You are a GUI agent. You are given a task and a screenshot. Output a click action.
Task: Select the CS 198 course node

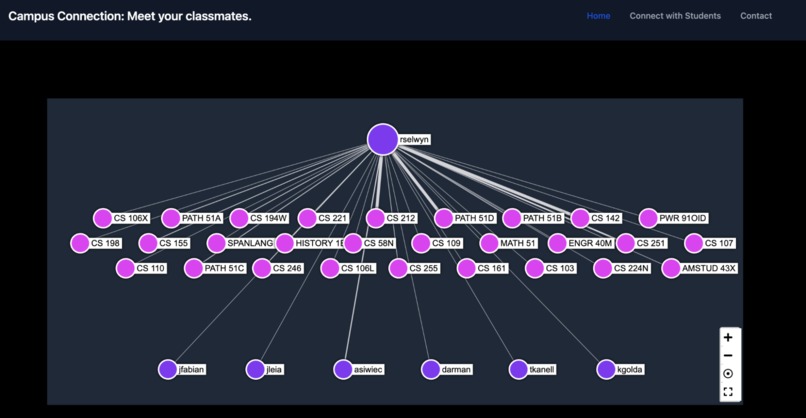click(x=80, y=243)
